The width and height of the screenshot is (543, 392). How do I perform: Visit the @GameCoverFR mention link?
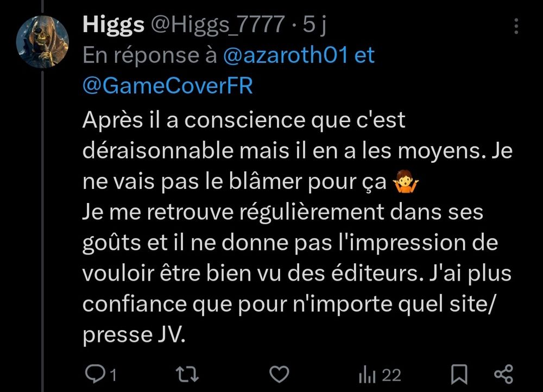168,86
